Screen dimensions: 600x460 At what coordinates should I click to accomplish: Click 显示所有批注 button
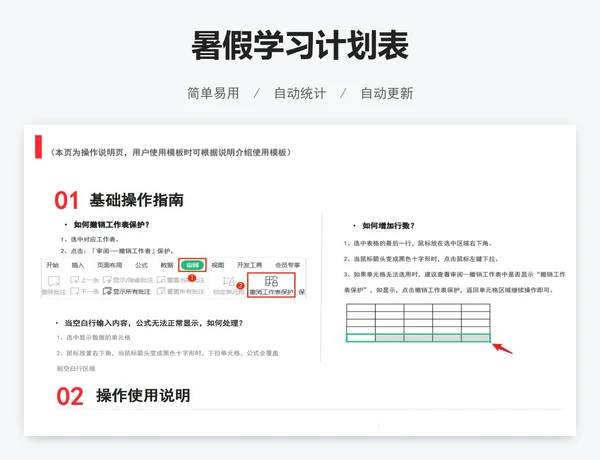(x=127, y=292)
